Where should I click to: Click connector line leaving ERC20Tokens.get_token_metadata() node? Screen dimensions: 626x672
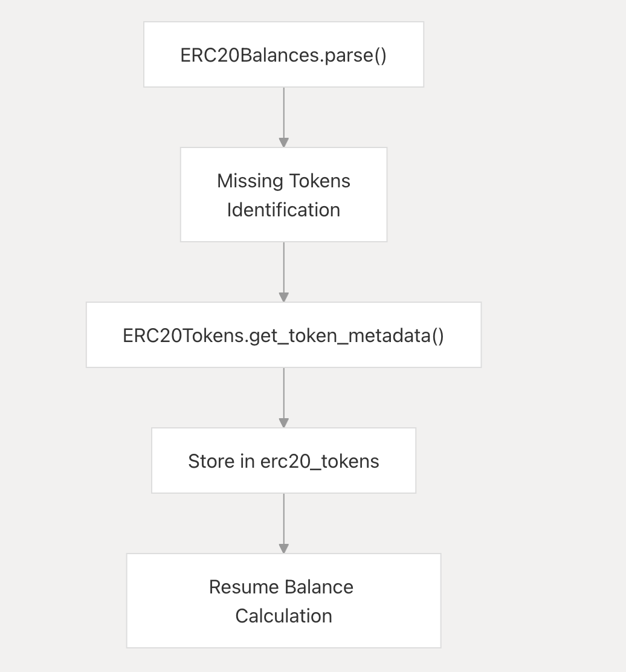[283, 392]
